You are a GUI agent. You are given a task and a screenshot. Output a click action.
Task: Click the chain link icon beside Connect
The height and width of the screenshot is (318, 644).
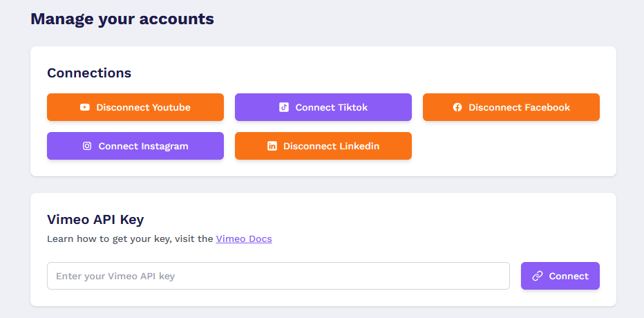tap(538, 276)
